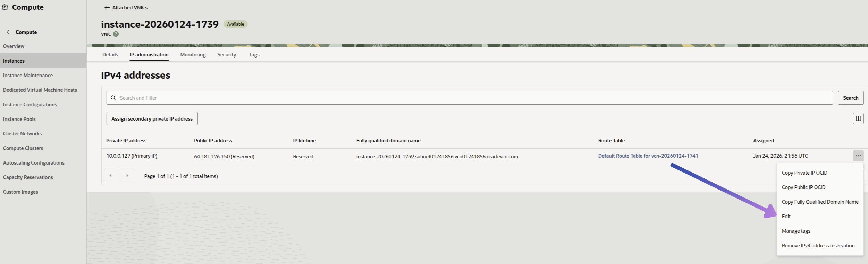Click the Compute chip icon in sidebar header

(x=5, y=7)
